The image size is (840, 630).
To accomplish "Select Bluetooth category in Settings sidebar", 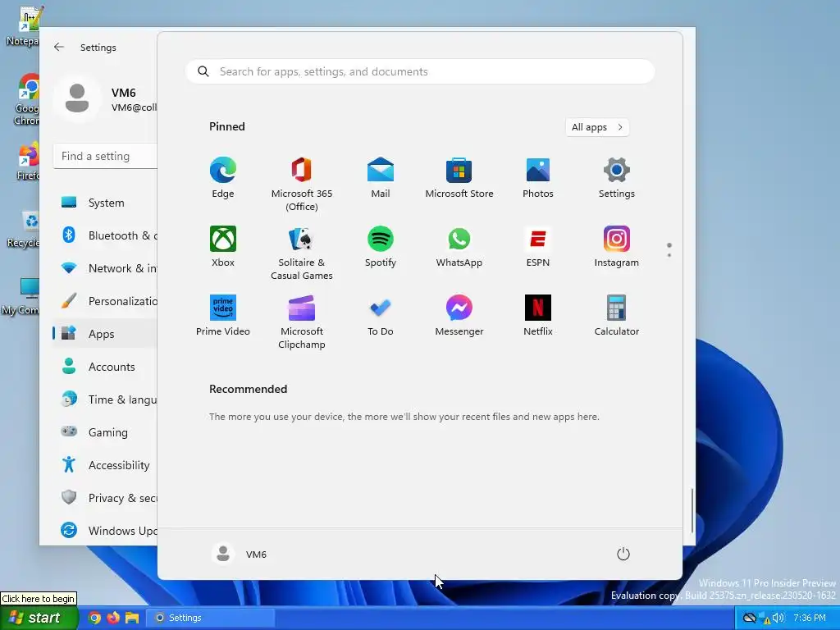I will pos(105,235).
